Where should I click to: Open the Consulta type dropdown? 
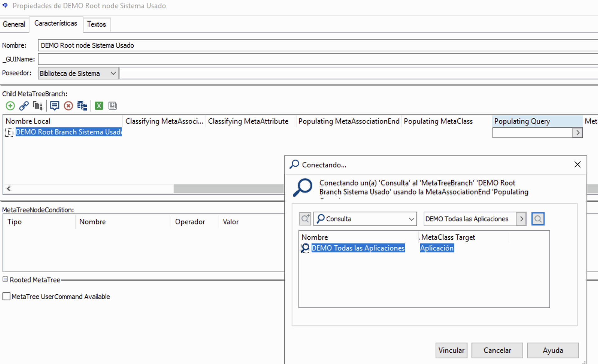(365, 219)
